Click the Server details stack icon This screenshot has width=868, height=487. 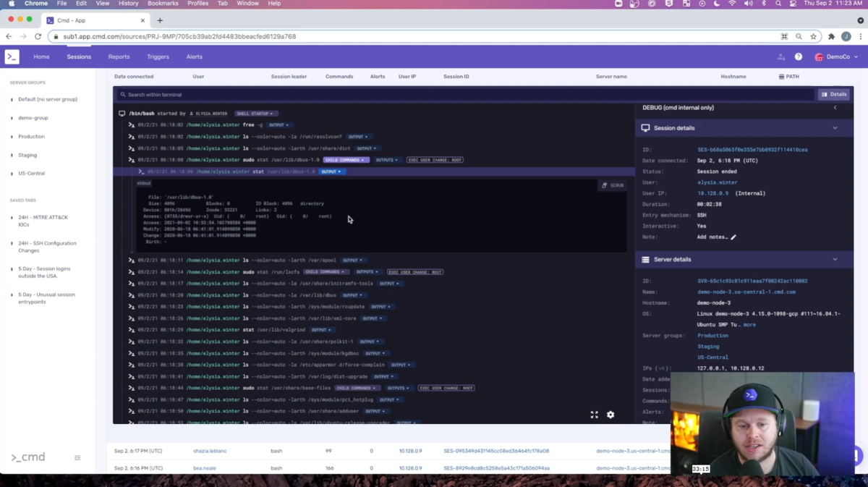pos(645,259)
